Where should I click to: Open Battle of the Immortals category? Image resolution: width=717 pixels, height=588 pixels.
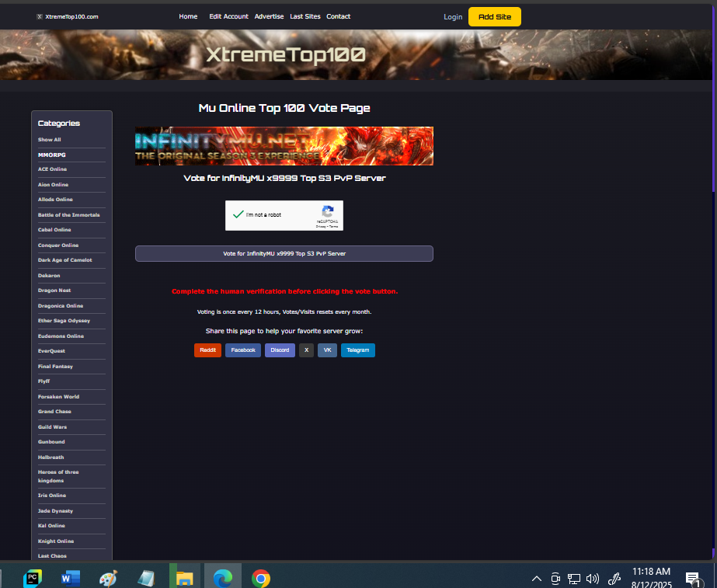click(x=68, y=215)
